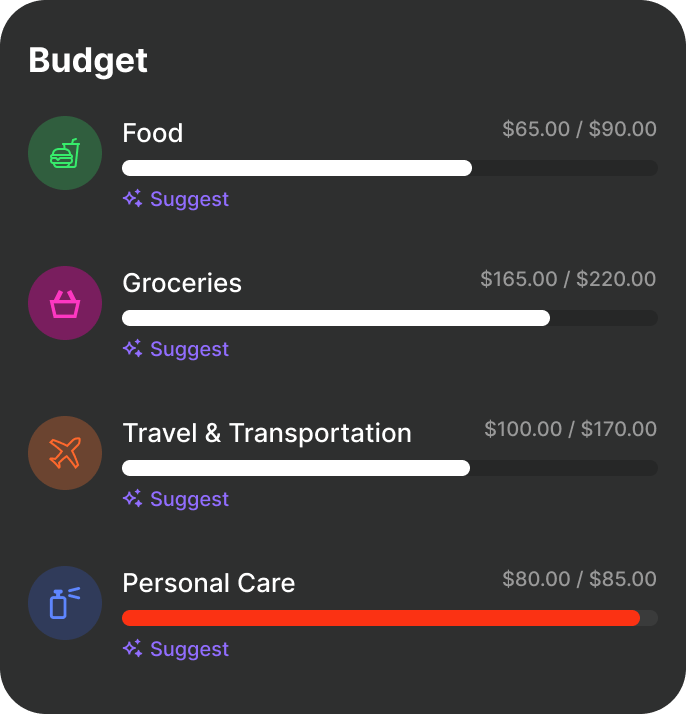Click the Food budget progress bar

(390, 168)
